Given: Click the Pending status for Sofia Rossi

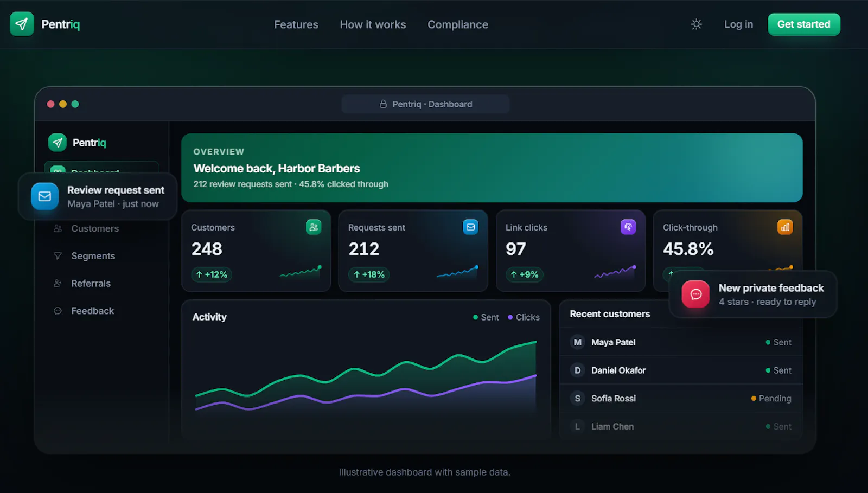Looking at the screenshot, I should click(x=771, y=398).
